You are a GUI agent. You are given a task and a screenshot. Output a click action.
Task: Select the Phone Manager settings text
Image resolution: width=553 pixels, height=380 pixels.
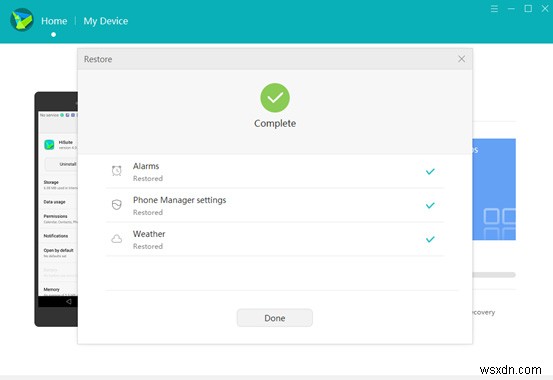[x=180, y=200]
